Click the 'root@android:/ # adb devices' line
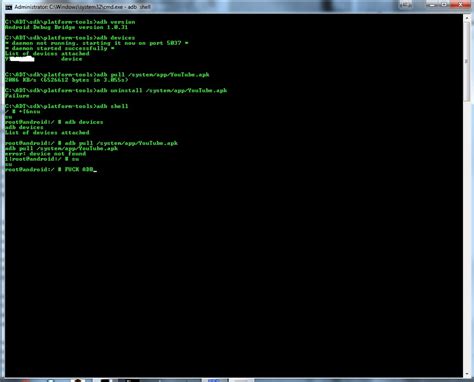The height and width of the screenshot is (382, 474). tap(54, 122)
